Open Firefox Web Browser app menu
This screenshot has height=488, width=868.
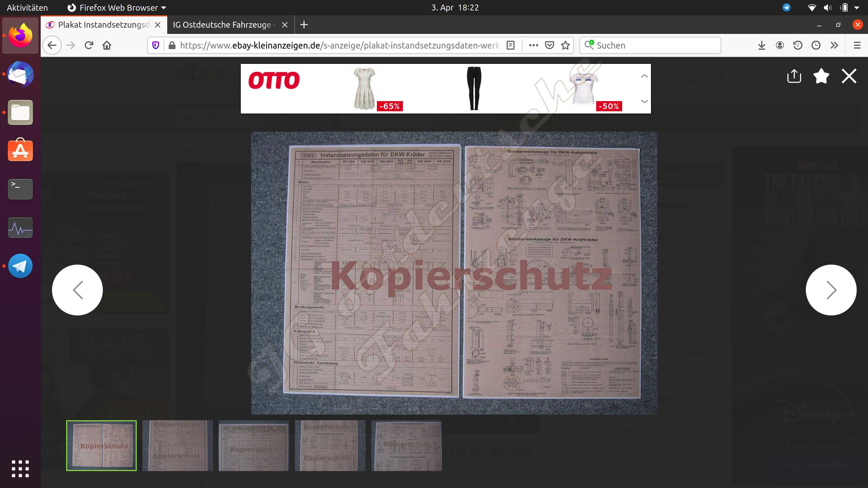(117, 7)
